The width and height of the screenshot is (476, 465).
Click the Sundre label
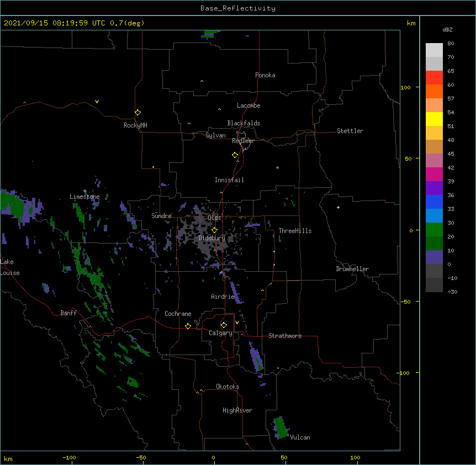(x=161, y=216)
